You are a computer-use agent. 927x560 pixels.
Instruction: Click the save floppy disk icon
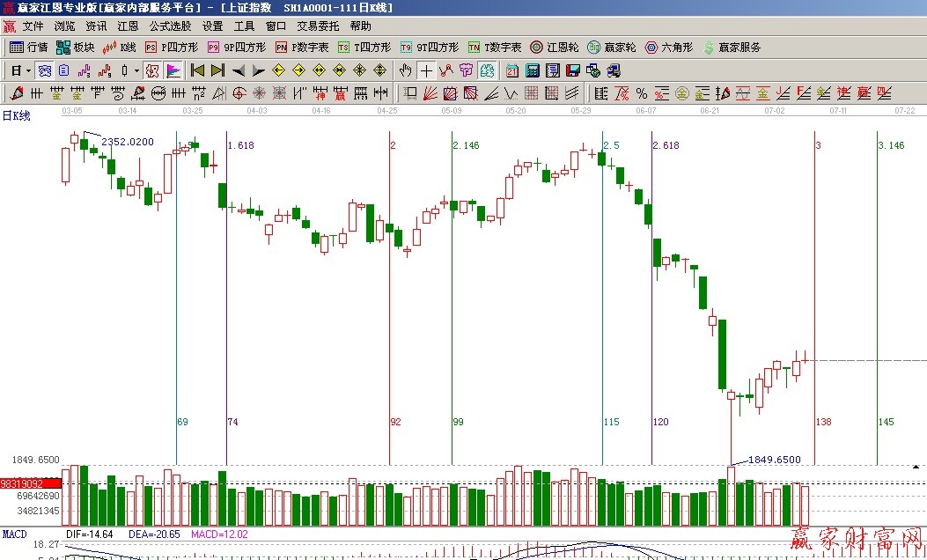(x=572, y=70)
